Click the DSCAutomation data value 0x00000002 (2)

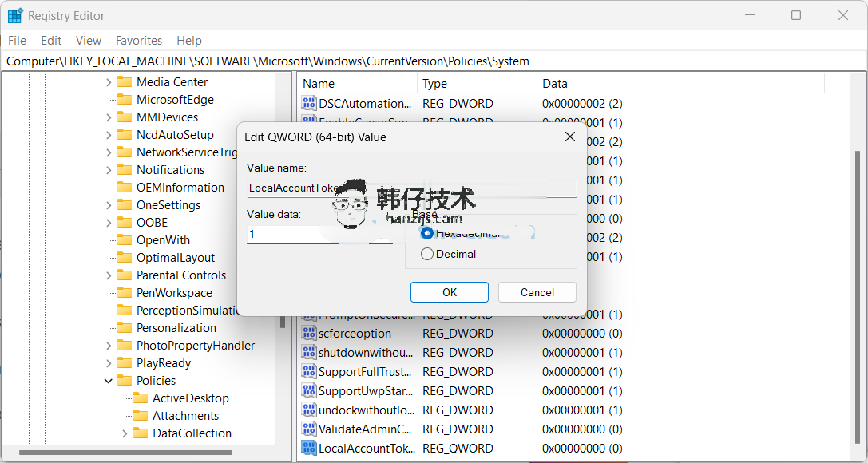[x=582, y=104]
